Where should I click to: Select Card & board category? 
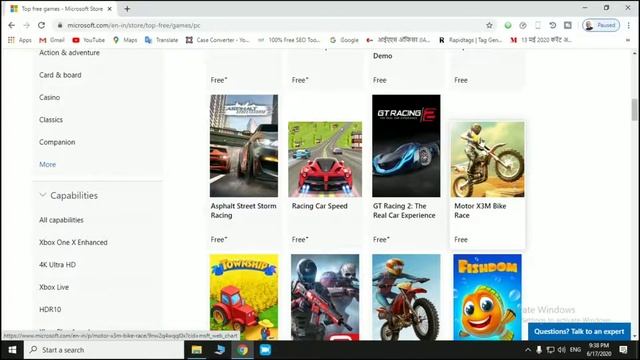click(x=60, y=75)
